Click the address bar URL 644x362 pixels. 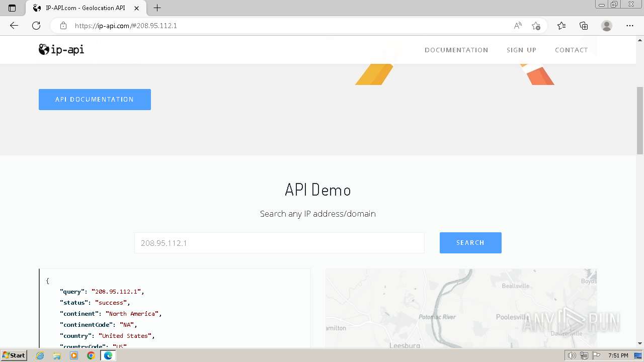[126, 26]
